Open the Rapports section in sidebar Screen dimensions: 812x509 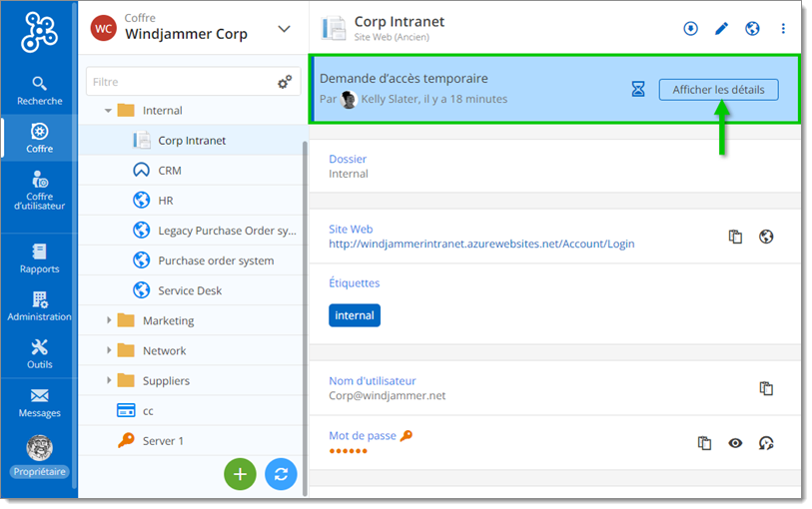(39, 257)
